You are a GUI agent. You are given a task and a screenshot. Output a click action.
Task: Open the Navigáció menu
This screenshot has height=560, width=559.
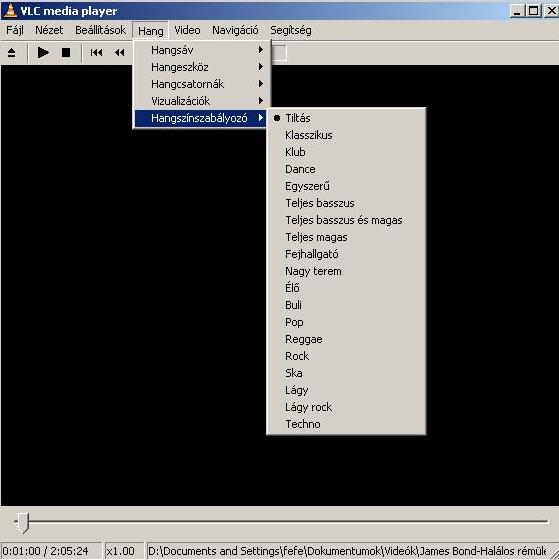pos(235,30)
